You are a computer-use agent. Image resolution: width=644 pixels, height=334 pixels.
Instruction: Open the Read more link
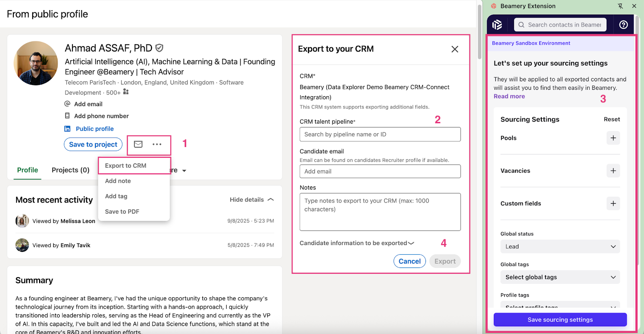(509, 97)
